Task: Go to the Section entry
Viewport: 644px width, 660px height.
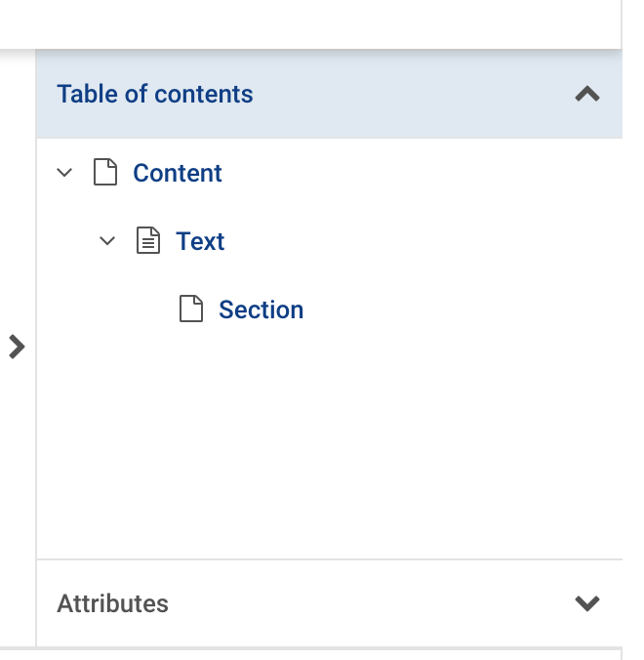Action: click(261, 309)
